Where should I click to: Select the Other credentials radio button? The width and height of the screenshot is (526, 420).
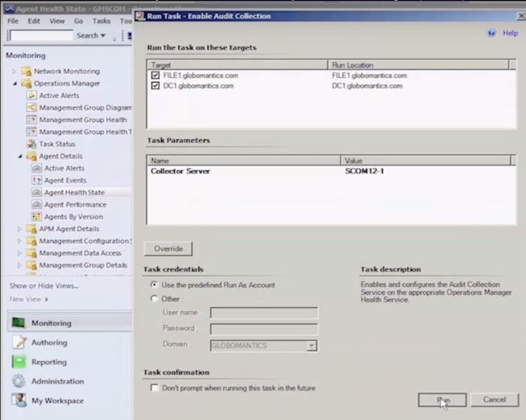coord(154,299)
